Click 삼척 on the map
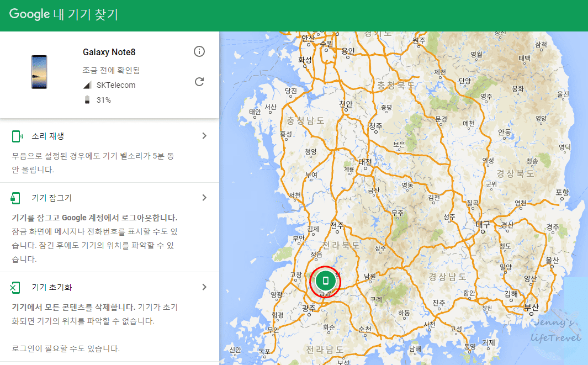The height and width of the screenshot is (365, 588). click(x=541, y=44)
